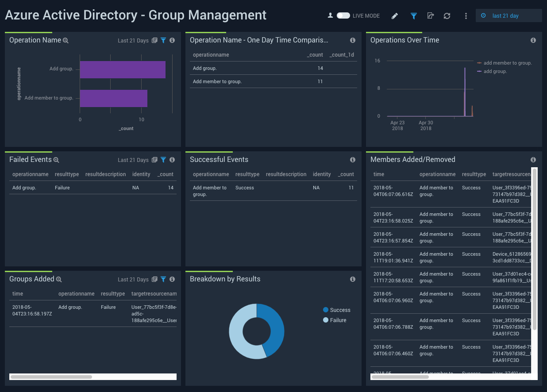Click the share/export icon in the toolbar
547x392 pixels.
pos(430,16)
